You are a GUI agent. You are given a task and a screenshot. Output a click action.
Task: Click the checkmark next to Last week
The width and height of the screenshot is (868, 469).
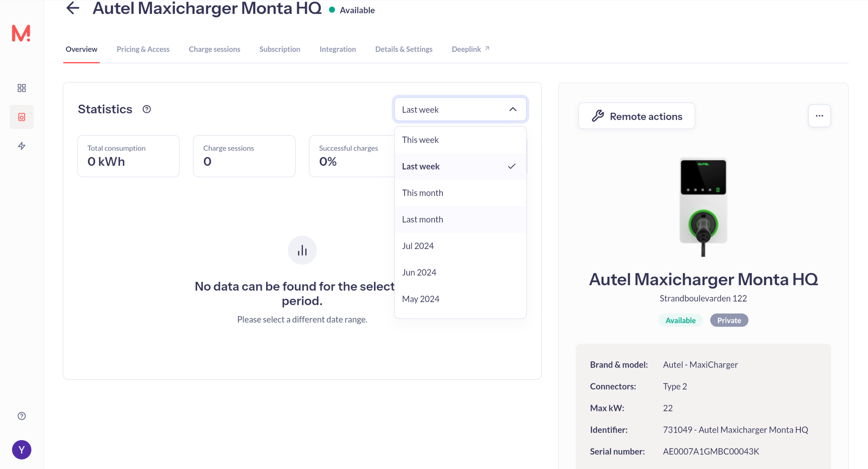pos(512,166)
